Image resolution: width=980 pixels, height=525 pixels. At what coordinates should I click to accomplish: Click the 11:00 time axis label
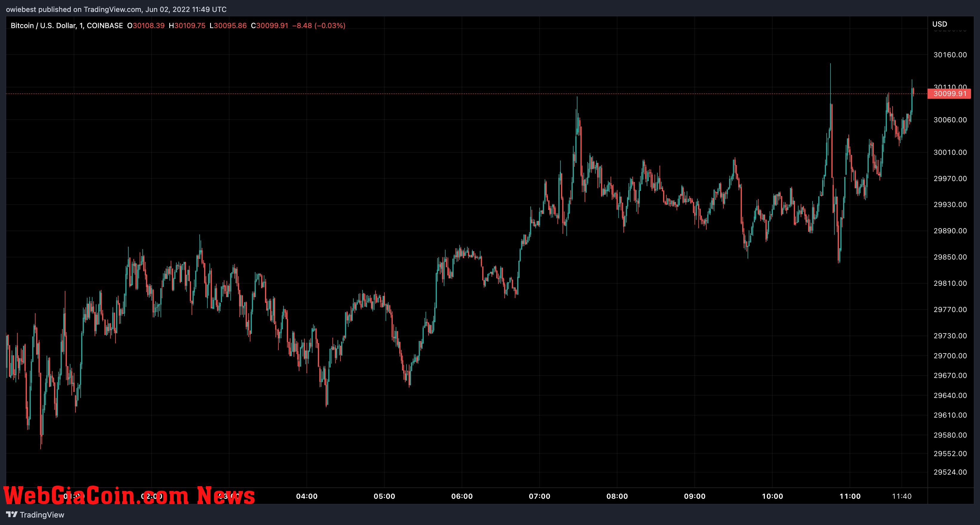850,496
